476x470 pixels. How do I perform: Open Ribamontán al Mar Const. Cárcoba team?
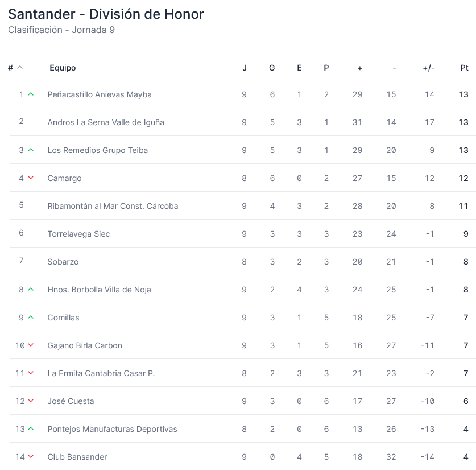113,206
